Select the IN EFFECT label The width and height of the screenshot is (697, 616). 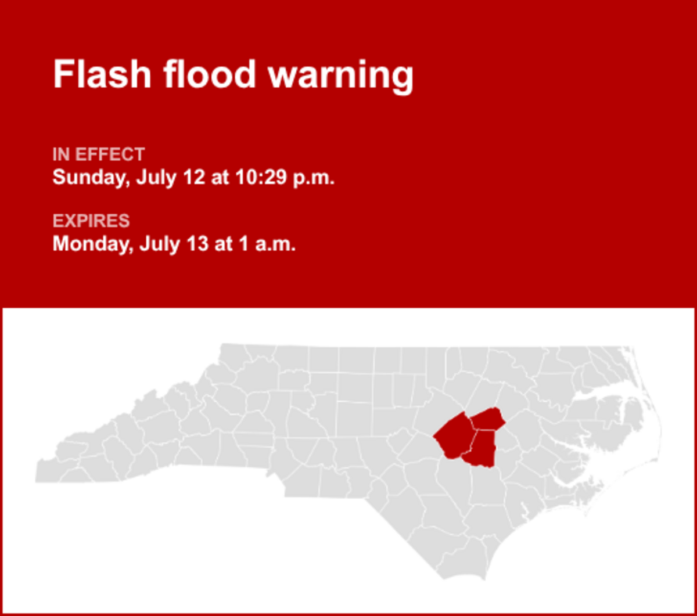(x=98, y=155)
